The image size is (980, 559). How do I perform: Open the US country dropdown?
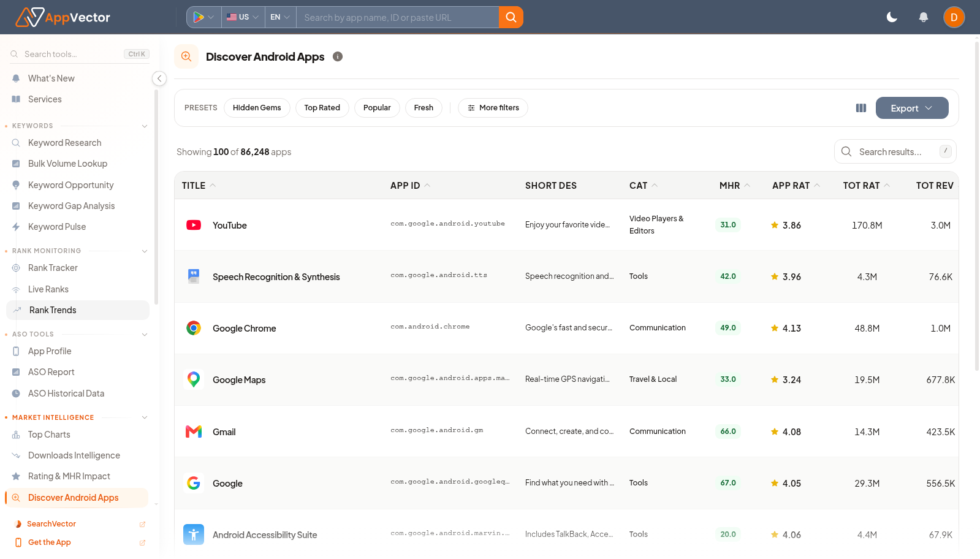tap(243, 17)
